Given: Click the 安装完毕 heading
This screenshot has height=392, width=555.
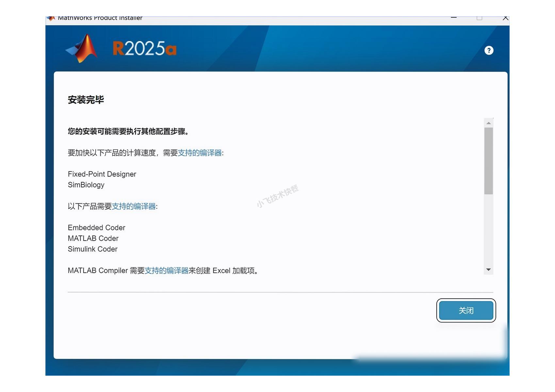Looking at the screenshot, I should click(86, 100).
